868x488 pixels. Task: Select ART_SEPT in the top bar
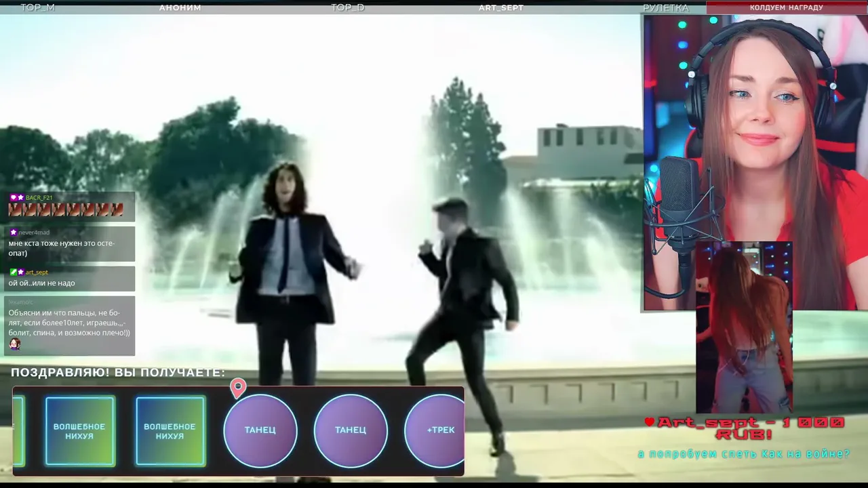501,7
